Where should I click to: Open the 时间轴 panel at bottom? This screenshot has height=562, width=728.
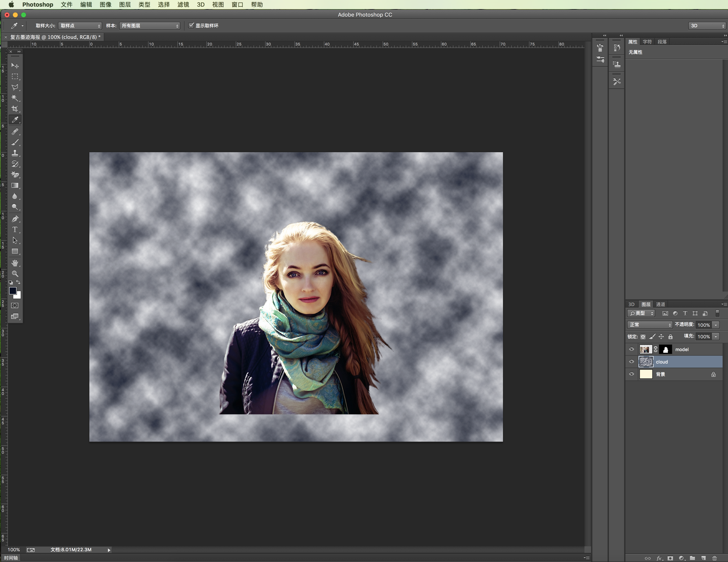11,558
